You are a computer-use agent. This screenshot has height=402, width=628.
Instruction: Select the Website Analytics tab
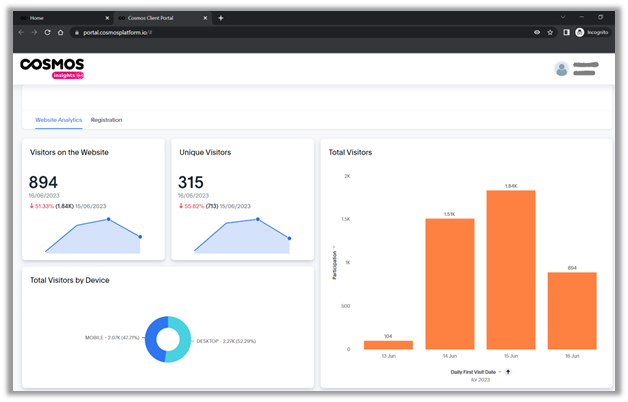pyautogui.click(x=58, y=120)
